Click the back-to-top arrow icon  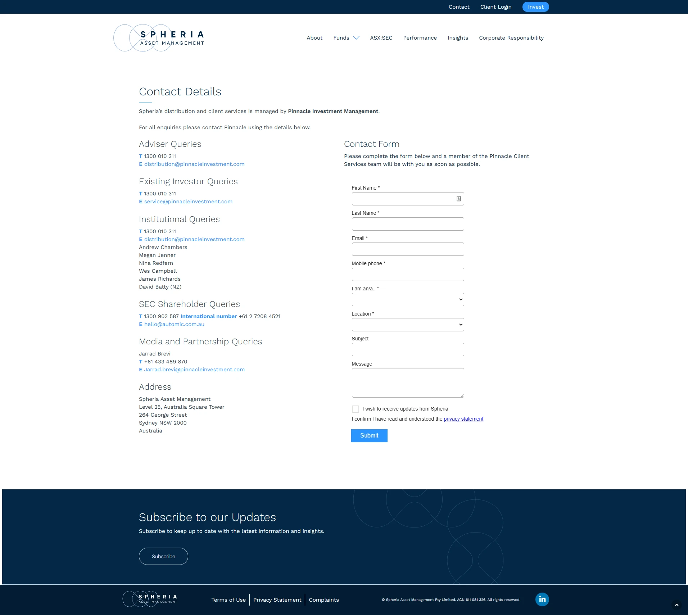coord(676,605)
